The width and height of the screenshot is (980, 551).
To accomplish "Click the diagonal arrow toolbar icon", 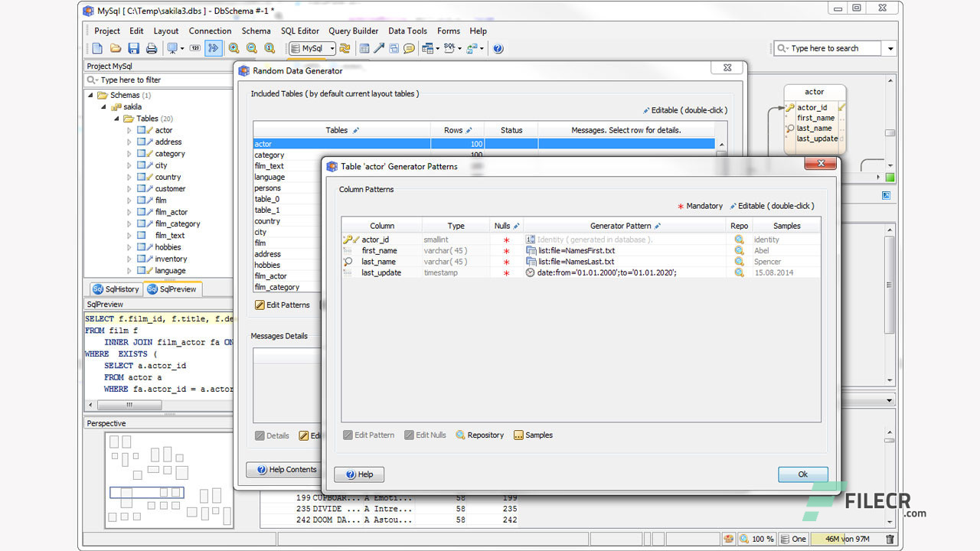I will coord(378,48).
